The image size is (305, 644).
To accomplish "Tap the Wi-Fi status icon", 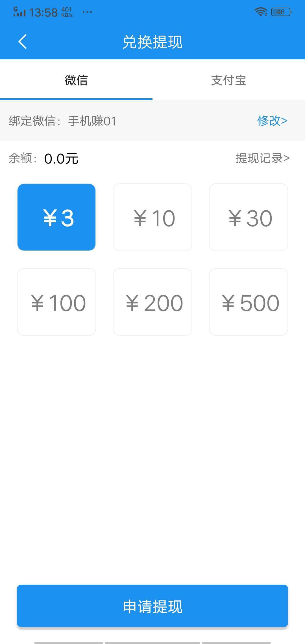I will click(x=260, y=11).
